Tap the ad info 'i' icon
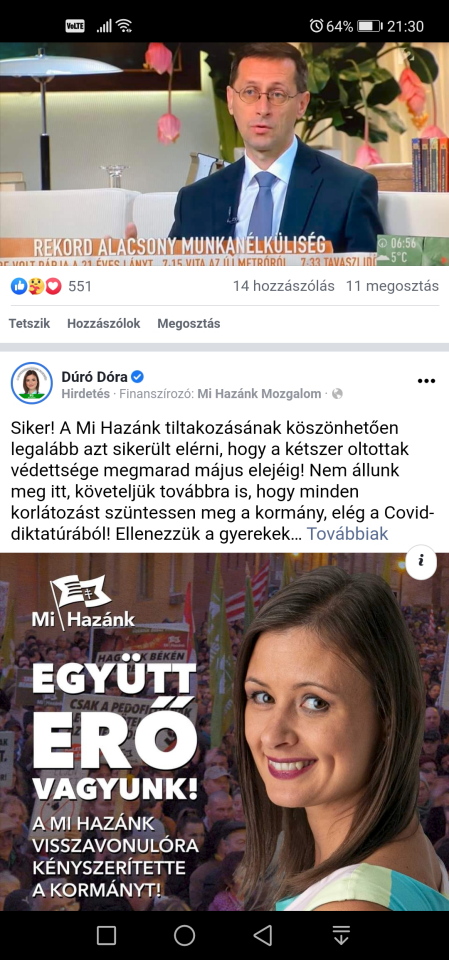This screenshot has width=449, height=960. 421,561
